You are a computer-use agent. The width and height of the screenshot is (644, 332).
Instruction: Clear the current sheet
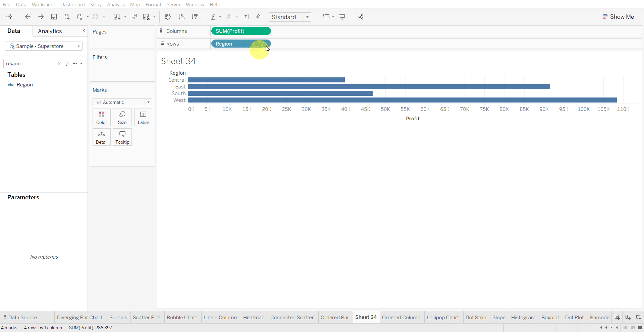[147, 17]
